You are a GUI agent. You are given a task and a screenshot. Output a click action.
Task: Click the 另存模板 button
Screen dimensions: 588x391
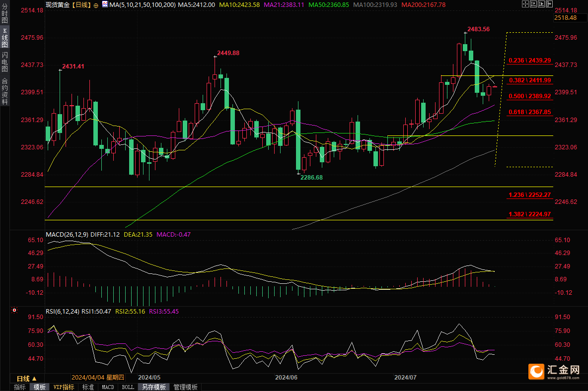[154, 387]
